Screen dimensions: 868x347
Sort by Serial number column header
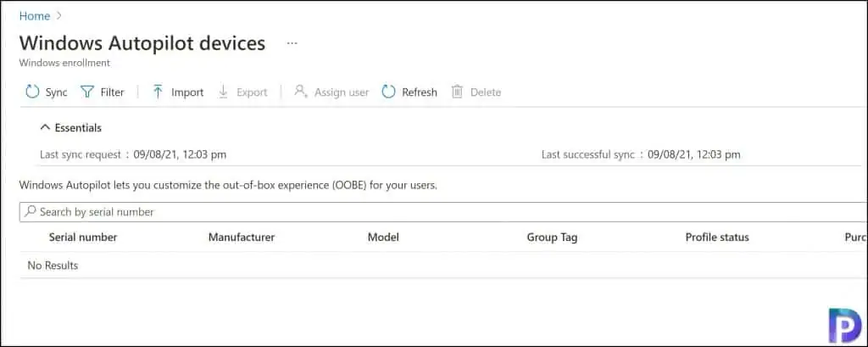[83, 238]
